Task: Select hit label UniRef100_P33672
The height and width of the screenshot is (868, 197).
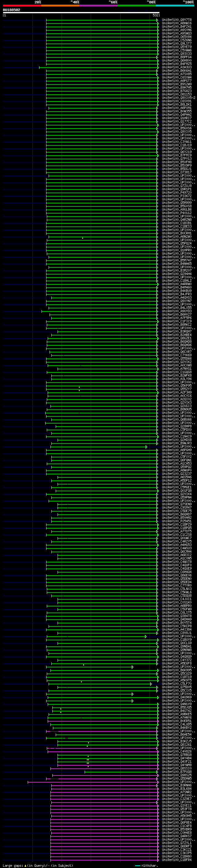Action: (x=177, y=196)
